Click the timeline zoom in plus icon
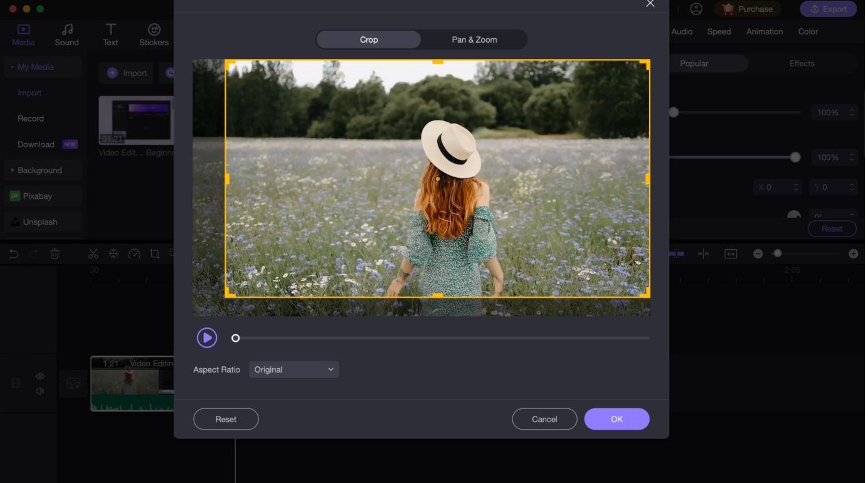 pos(853,254)
